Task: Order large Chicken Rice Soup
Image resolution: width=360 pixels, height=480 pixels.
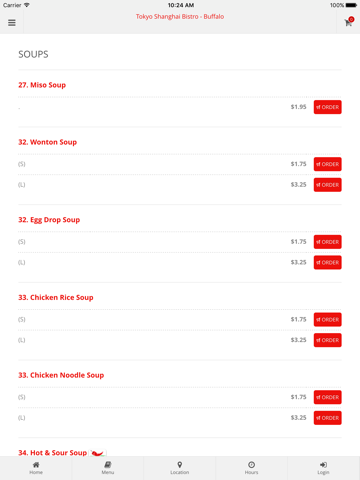Action: pyautogui.click(x=327, y=340)
